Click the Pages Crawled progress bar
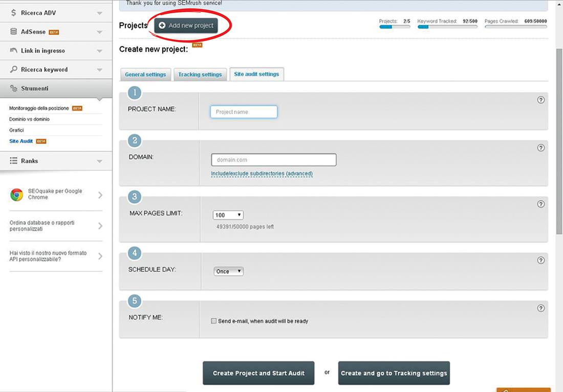The width and height of the screenshot is (563, 392). coord(515,27)
